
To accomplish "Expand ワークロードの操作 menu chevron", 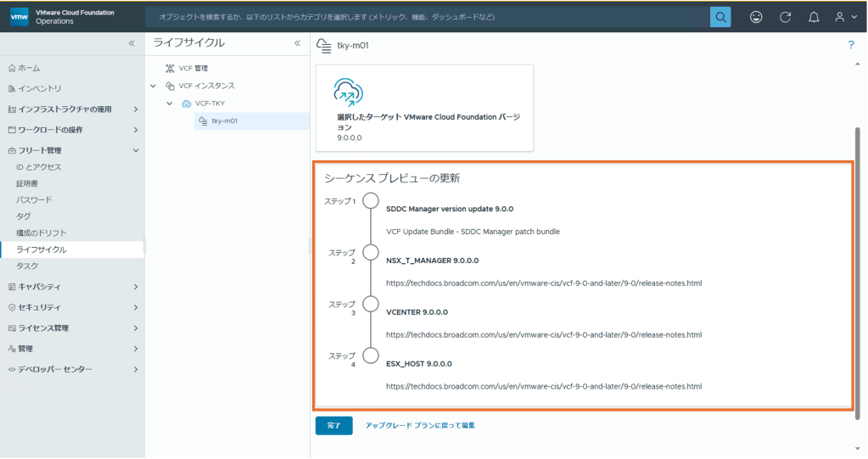I will click(136, 130).
